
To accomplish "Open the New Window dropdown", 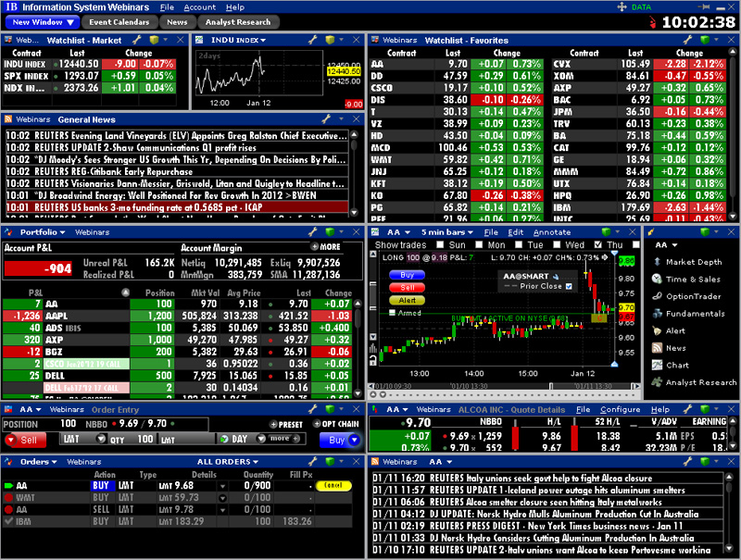I will 43,21.
